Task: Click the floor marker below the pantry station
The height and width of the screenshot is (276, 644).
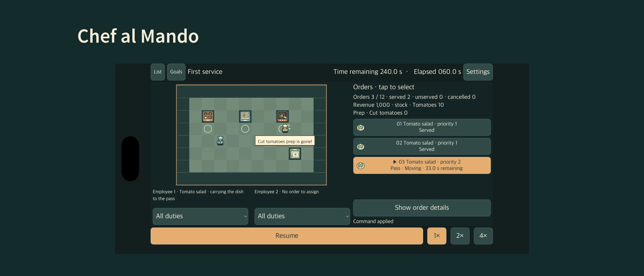Action: [208, 129]
